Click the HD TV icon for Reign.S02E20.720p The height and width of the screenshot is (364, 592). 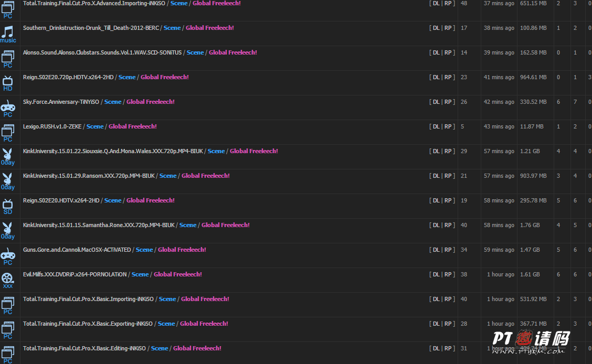(8, 83)
